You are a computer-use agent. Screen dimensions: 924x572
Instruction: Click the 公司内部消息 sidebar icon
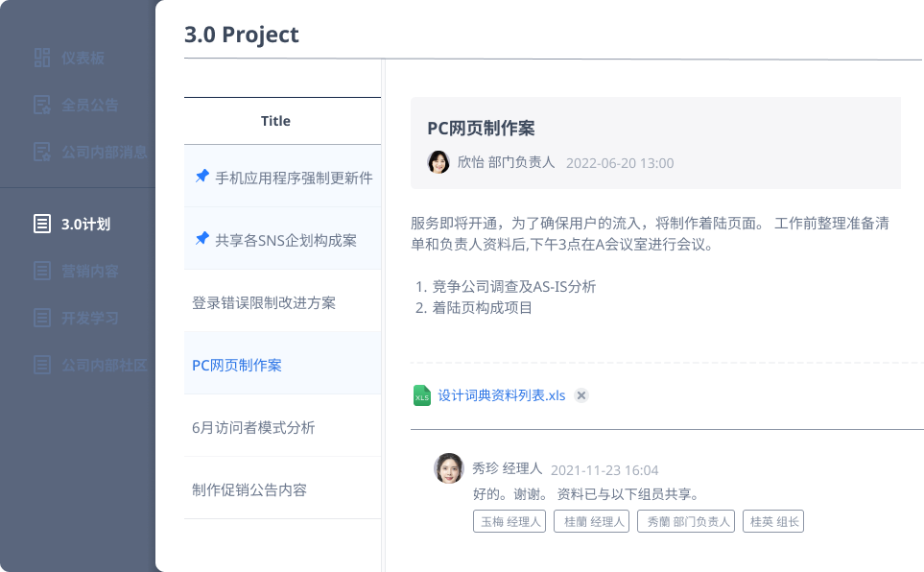pyautogui.click(x=41, y=152)
